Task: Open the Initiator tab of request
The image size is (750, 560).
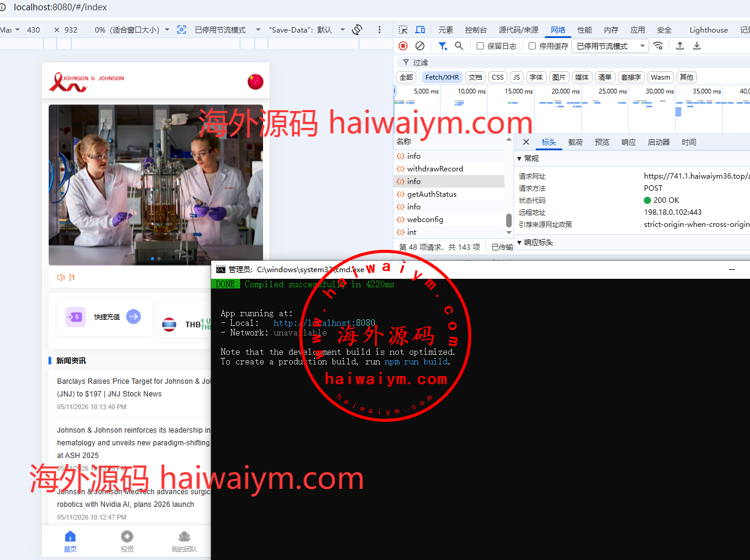Action: (659, 142)
